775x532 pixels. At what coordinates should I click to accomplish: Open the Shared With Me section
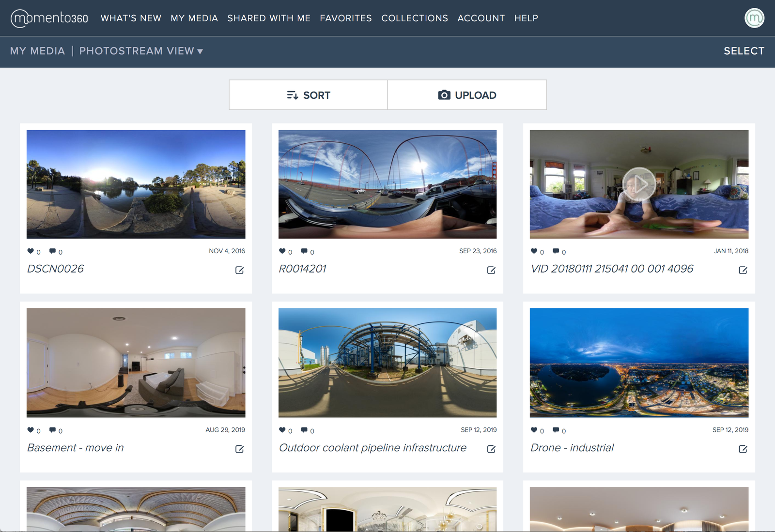pos(268,18)
